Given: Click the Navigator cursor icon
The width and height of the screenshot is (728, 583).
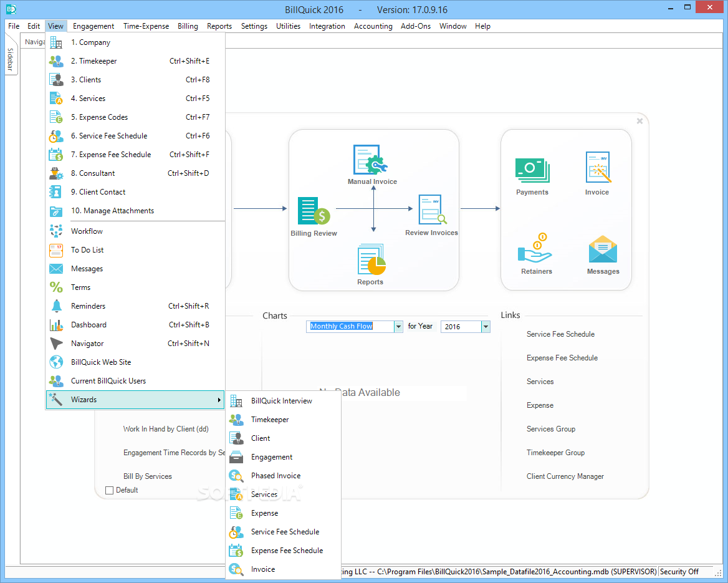Looking at the screenshot, I should (56, 344).
